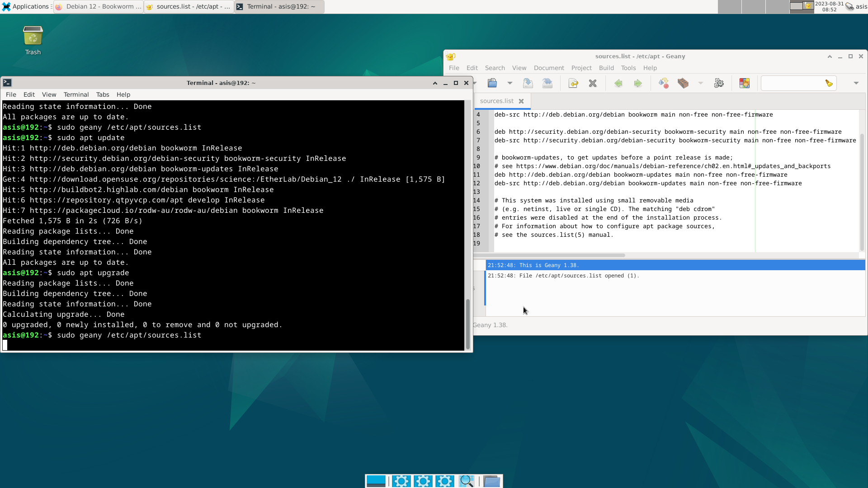Click the roll-up arrow on Geany title bar
Image resolution: width=868 pixels, height=488 pixels.
pos(830,56)
